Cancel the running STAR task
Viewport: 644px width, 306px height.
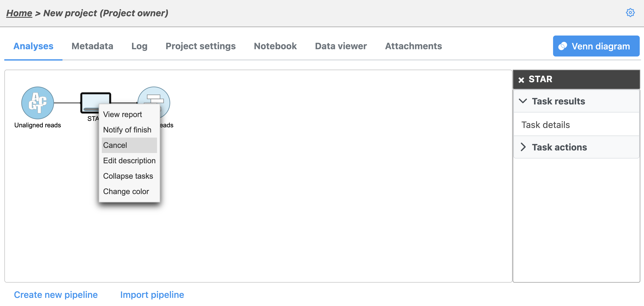[x=115, y=145]
